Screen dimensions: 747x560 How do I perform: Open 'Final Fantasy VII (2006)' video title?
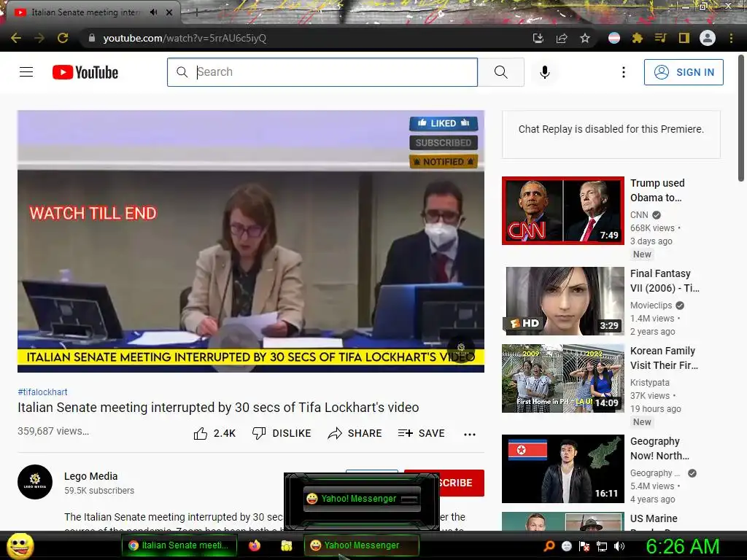pos(665,281)
